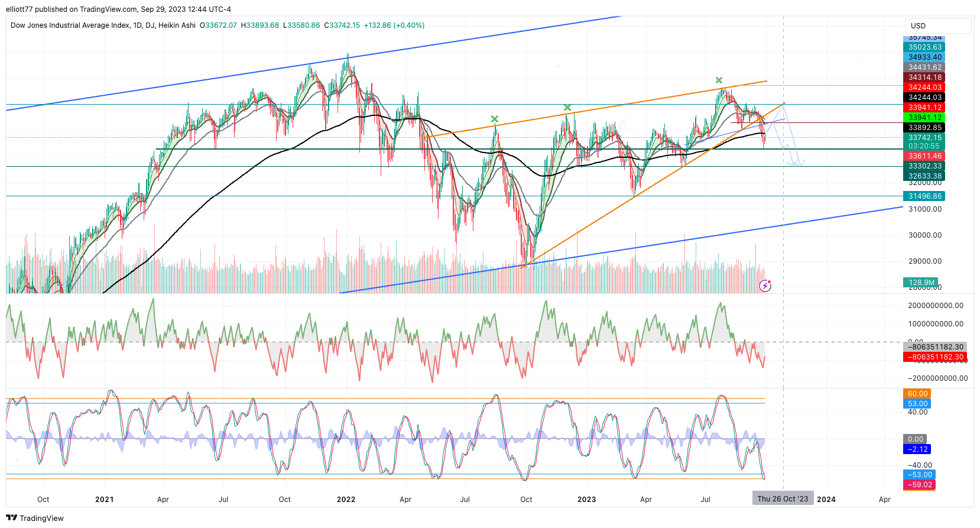Click the low value L33580.86
The height and width of the screenshot is (528, 980).
pos(301,25)
